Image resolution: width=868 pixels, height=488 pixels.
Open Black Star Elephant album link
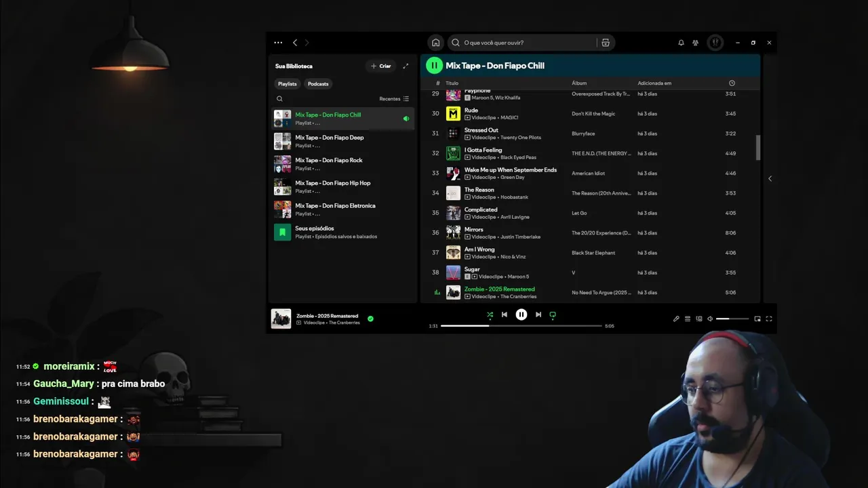593,253
